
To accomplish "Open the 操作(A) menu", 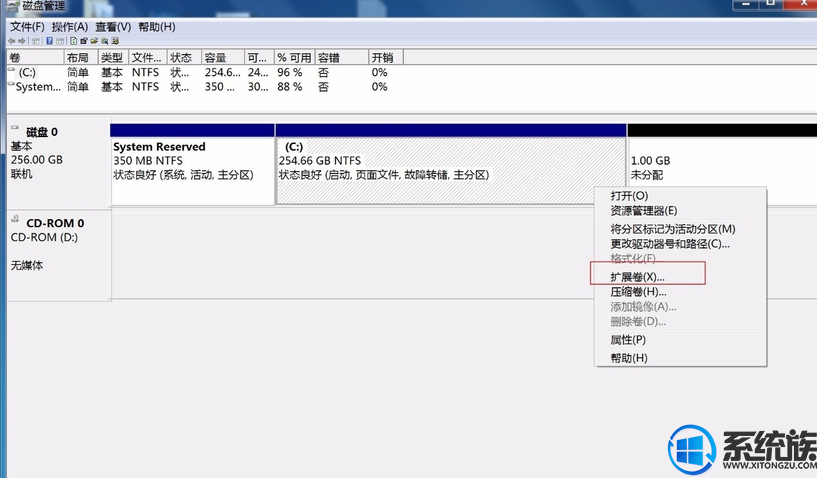I will point(70,27).
